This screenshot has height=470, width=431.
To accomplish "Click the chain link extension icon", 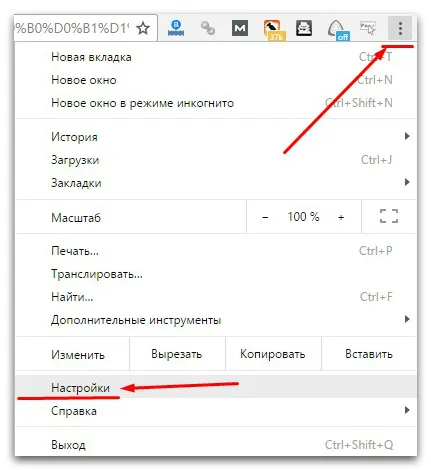I will coord(208,28).
